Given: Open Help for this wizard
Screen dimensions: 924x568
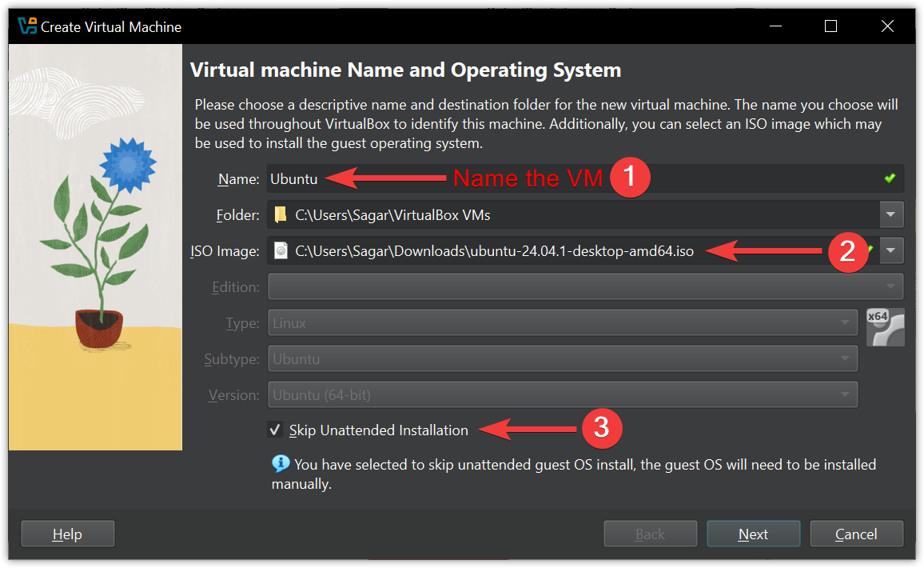Looking at the screenshot, I should (67, 534).
